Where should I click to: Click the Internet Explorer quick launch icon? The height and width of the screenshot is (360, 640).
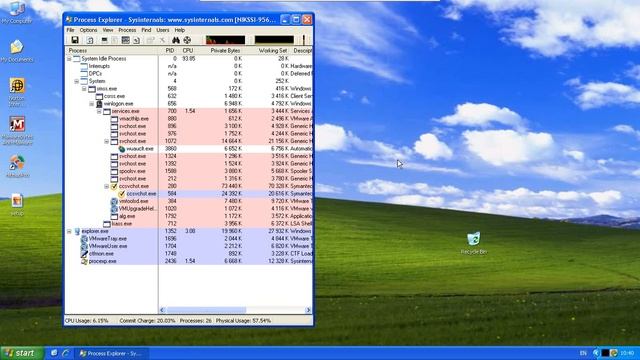click(x=66, y=353)
